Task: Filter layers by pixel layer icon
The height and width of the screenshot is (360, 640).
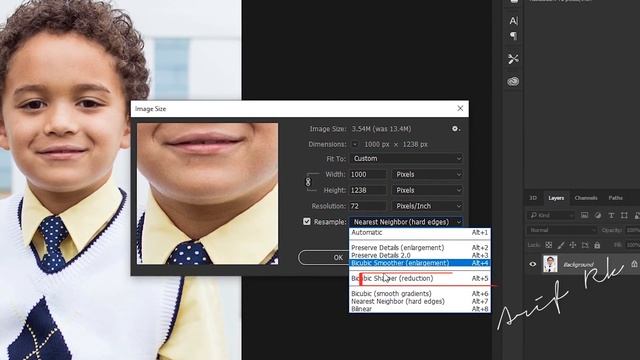Action: [x=584, y=215]
